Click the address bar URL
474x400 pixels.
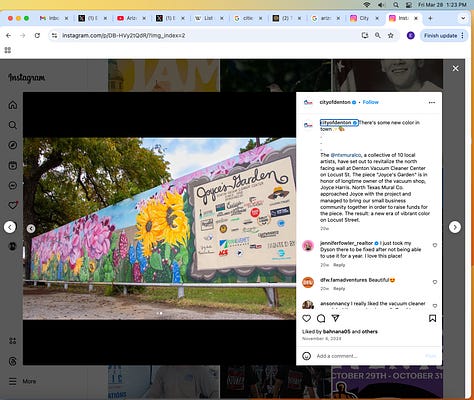(x=123, y=35)
